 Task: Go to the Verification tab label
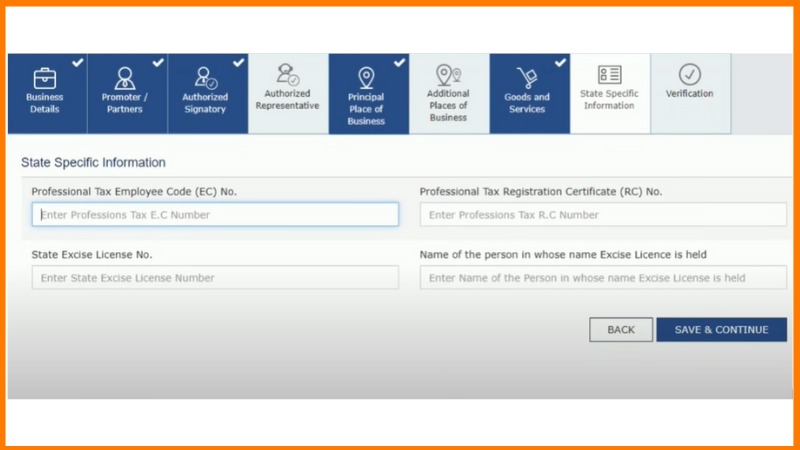pyautogui.click(x=689, y=93)
